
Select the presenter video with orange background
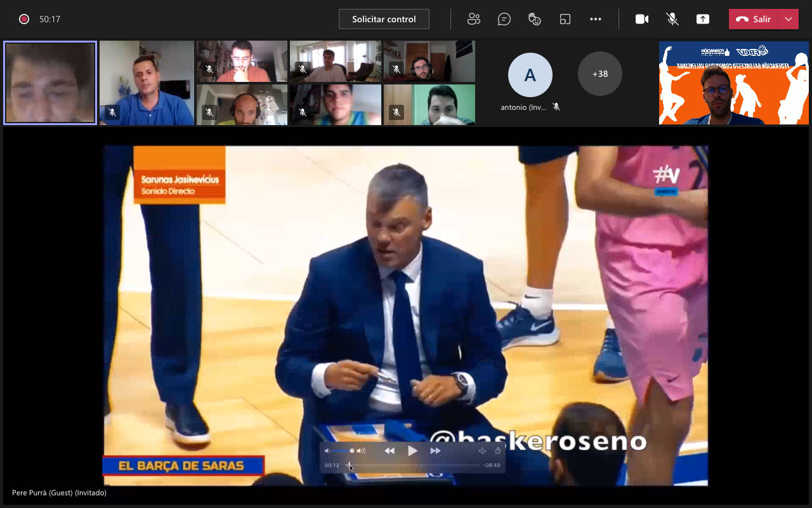[734, 83]
